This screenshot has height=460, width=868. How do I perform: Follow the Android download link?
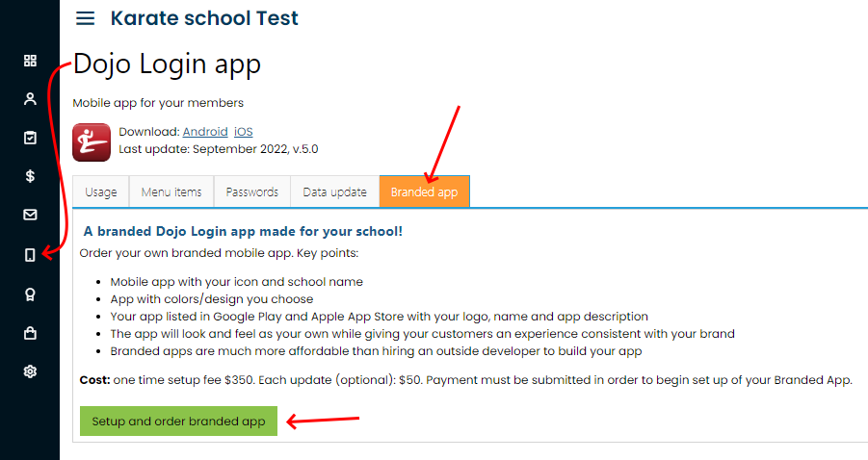205,132
